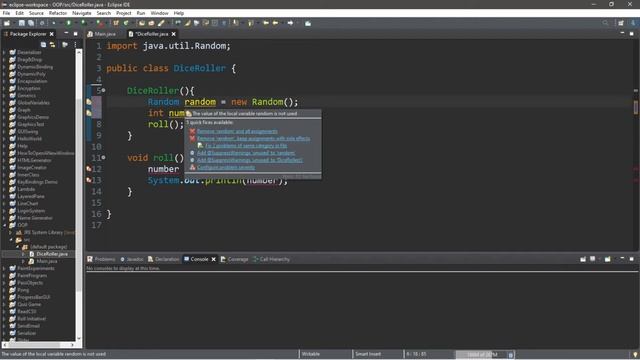The width and height of the screenshot is (640, 360).
Task: Click the error marker on line 12 gutter
Action: pyautogui.click(x=89, y=169)
